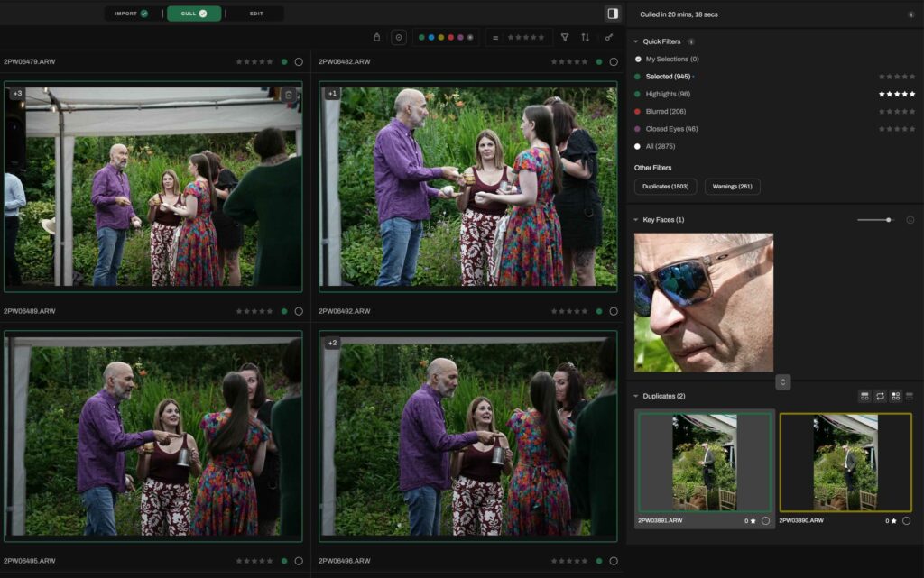Collapse the Duplicates section arrow
924x578 pixels.
[x=635, y=396]
